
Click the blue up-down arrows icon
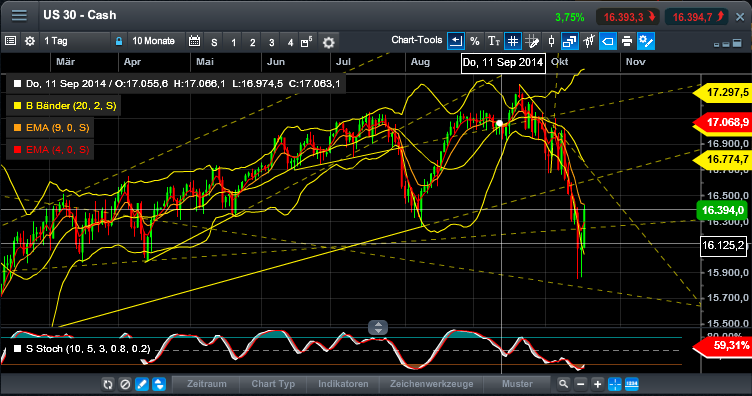tap(159, 384)
